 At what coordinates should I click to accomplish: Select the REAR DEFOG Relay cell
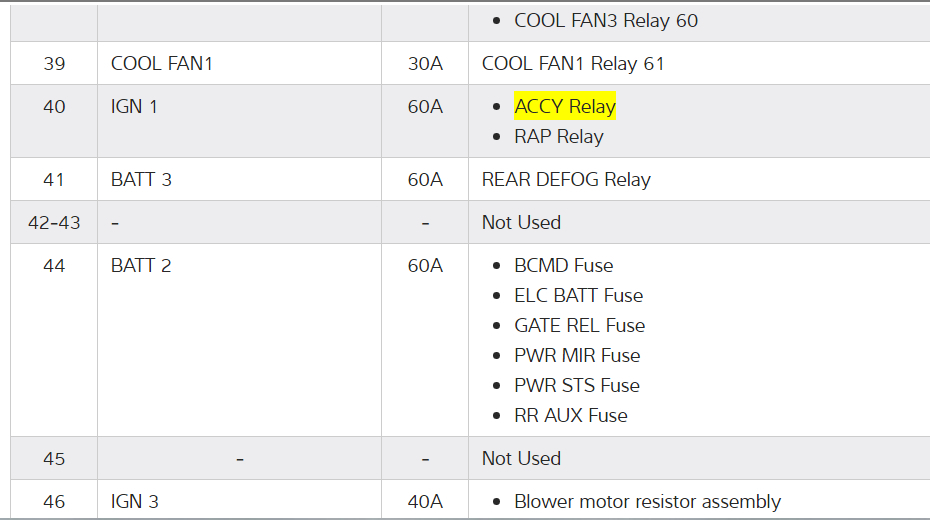tap(566, 180)
